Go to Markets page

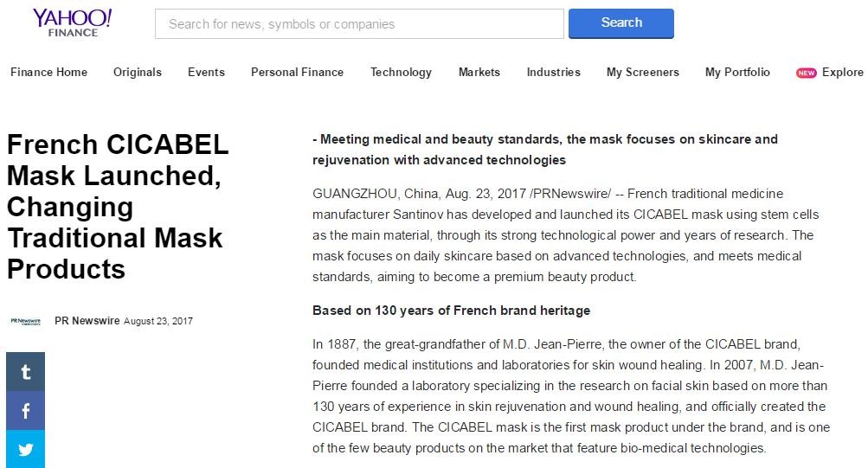pos(479,73)
